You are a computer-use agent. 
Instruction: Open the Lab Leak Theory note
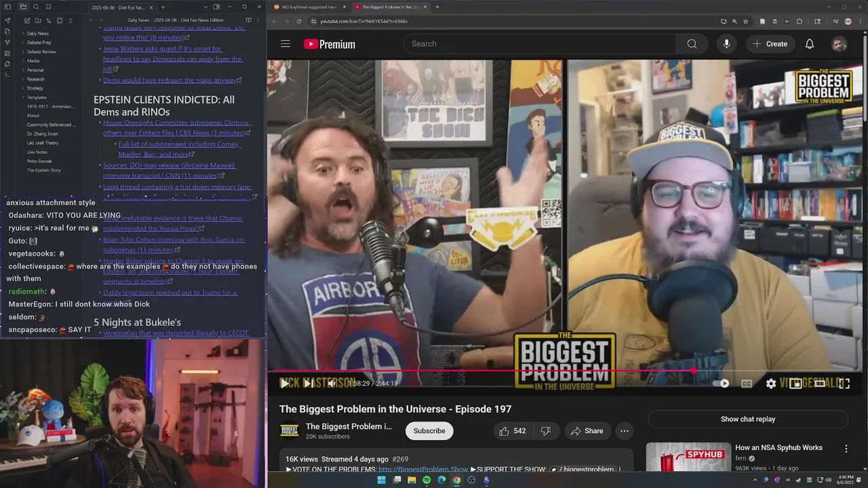[43, 143]
